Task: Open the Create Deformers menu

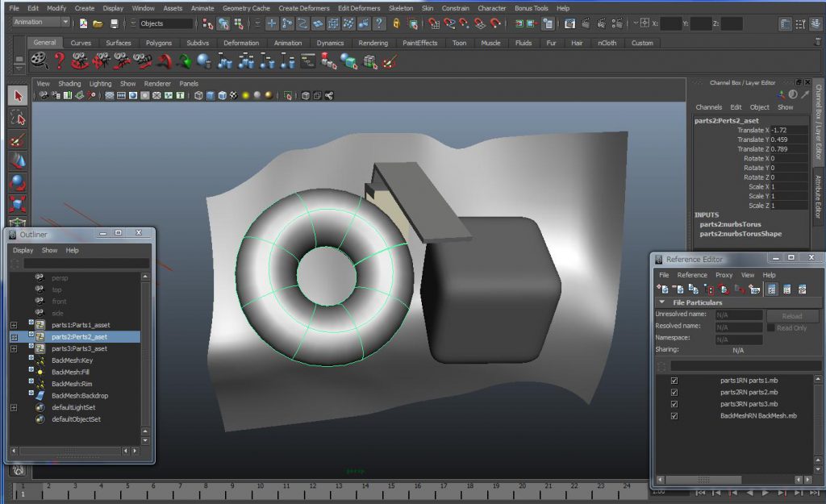Action: coord(304,8)
